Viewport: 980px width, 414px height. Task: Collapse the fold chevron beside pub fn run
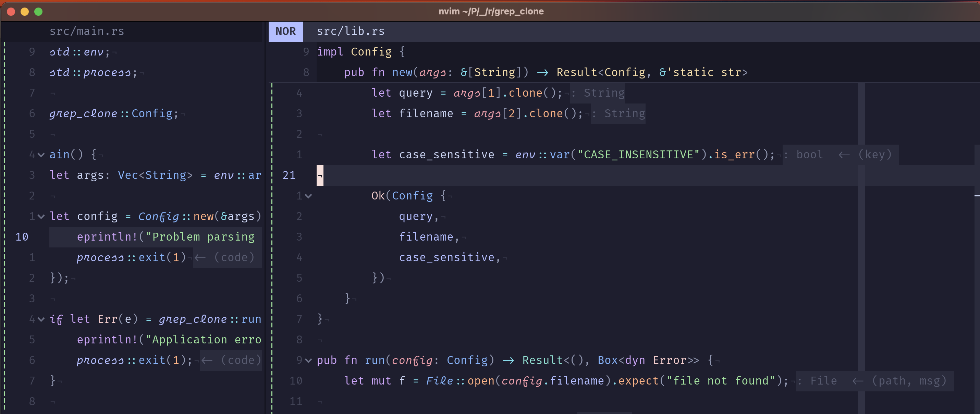click(x=308, y=360)
